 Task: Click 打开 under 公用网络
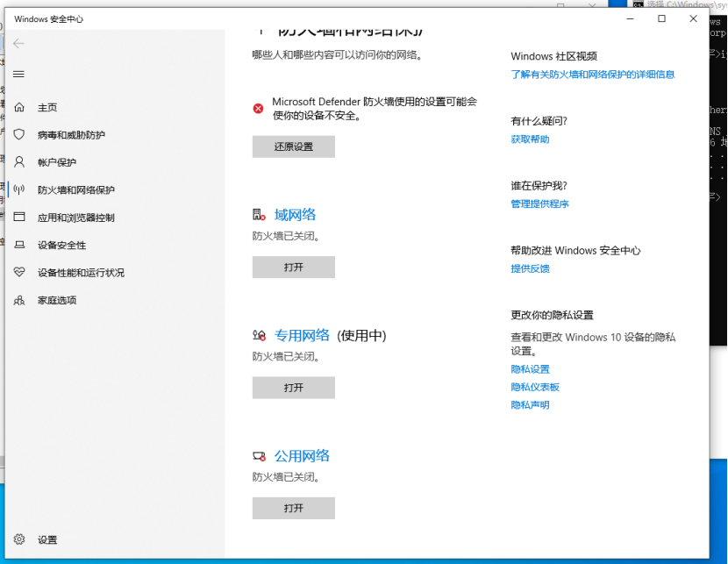click(x=294, y=508)
